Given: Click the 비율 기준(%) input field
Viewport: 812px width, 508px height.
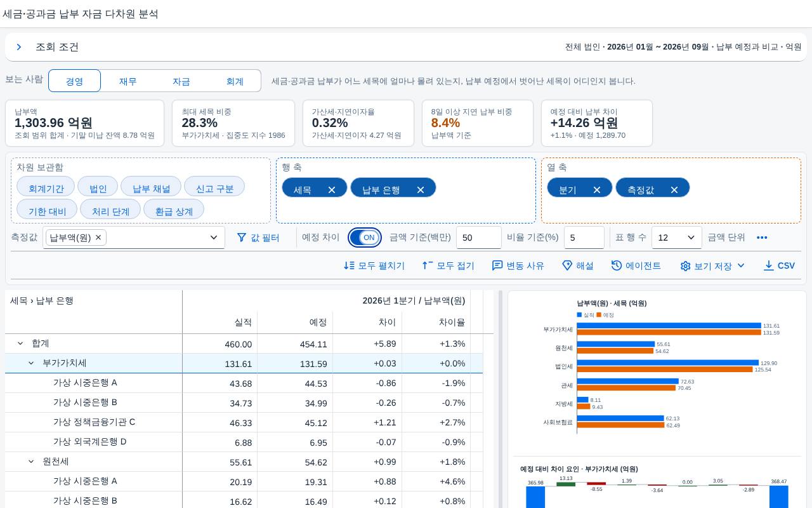Looking at the screenshot, I should click(x=584, y=237).
